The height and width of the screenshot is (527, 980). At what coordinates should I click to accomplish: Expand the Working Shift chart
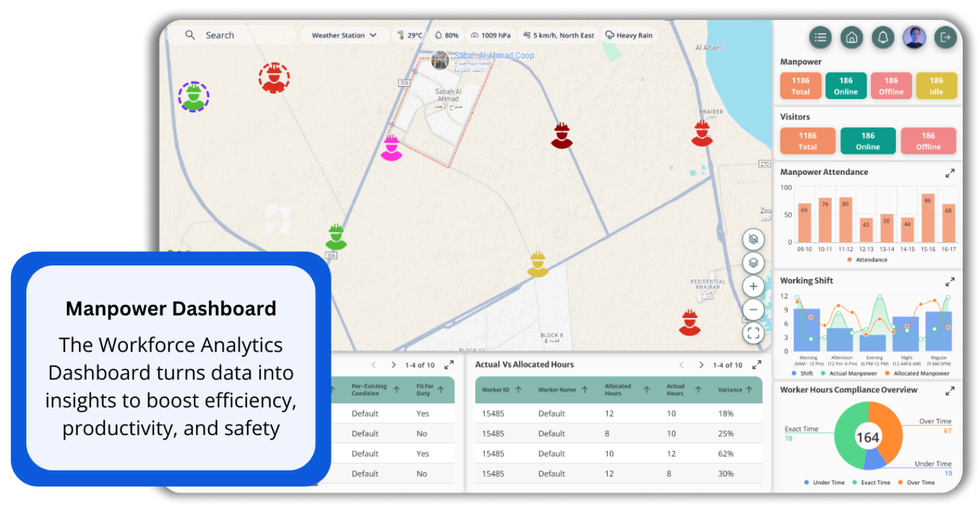(x=950, y=281)
